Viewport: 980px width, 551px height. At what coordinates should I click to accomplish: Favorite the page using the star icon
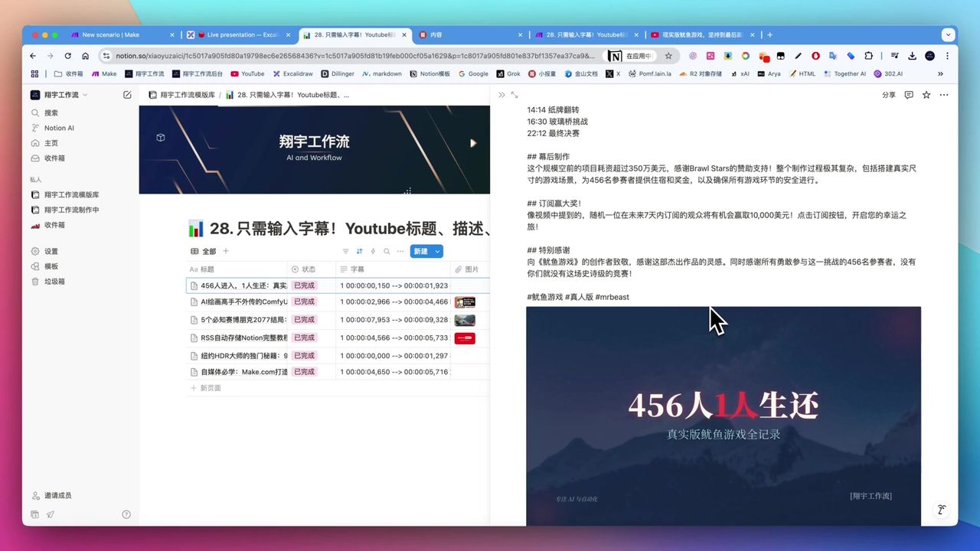(926, 94)
